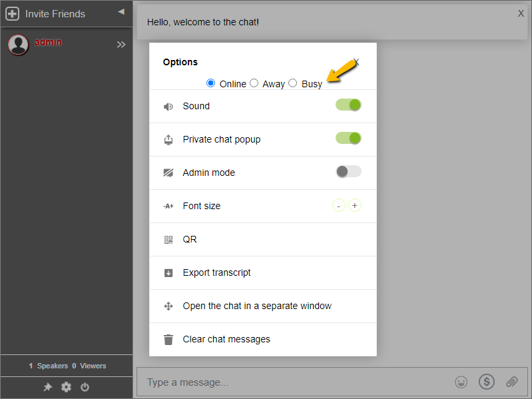Click the Font size label
This screenshot has height=399, width=532.
point(202,206)
